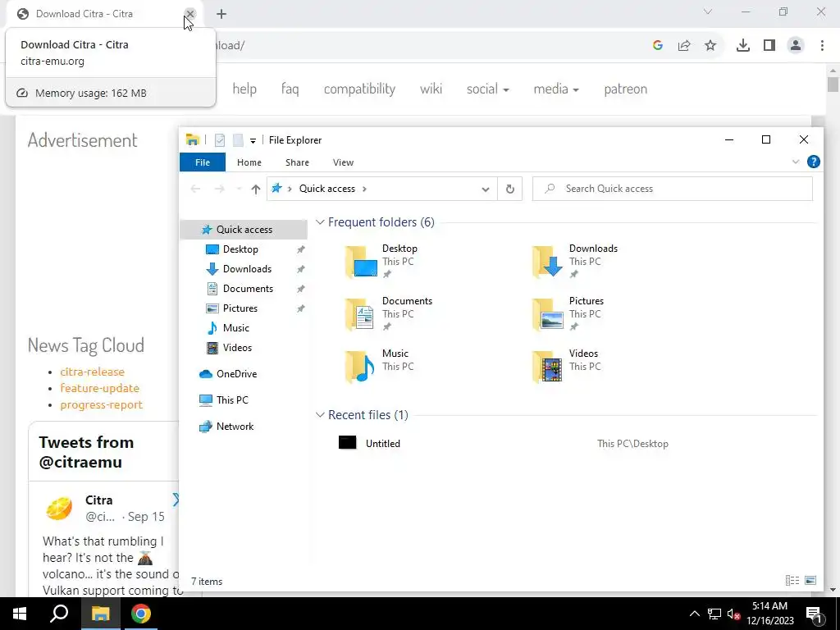Click the feature-update tag link
This screenshot has width=840, height=630.
99,388
